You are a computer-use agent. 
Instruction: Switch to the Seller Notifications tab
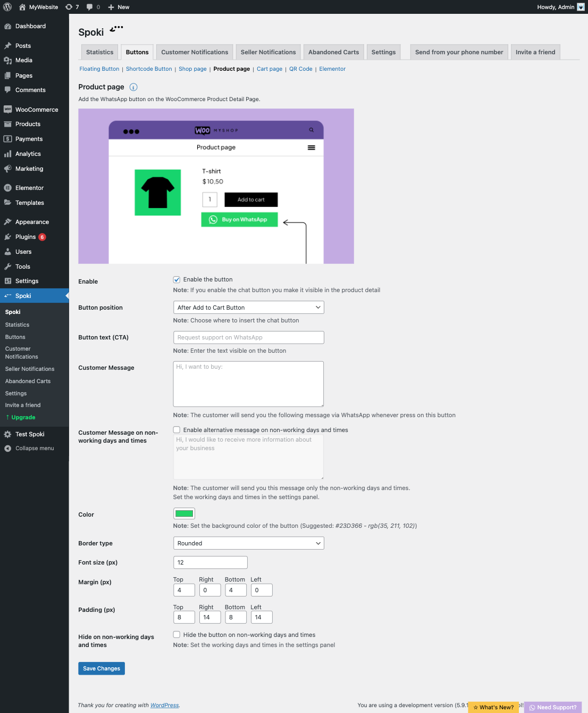[x=268, y=52]
